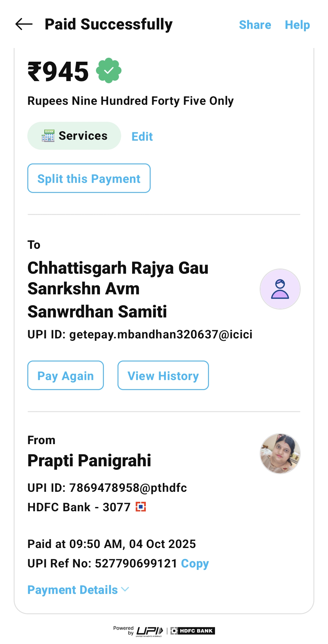Tap the recipient's purple avatar icon
This screenshot has width=328, height=644.
pos(280,289)
